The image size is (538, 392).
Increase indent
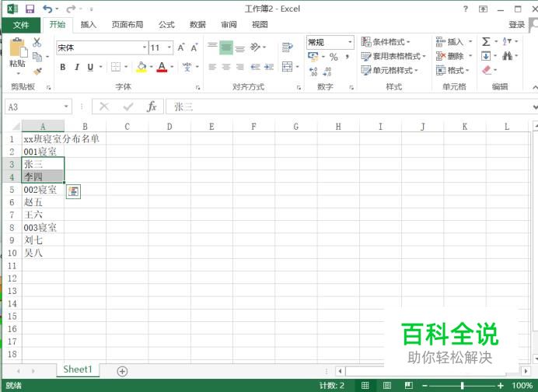(269, 67)
